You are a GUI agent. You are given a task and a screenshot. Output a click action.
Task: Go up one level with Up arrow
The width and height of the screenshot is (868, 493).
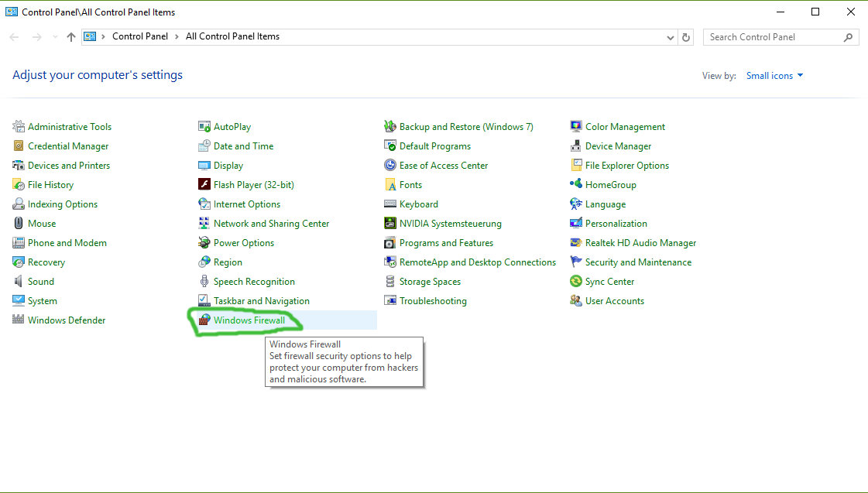coord(71,37)
